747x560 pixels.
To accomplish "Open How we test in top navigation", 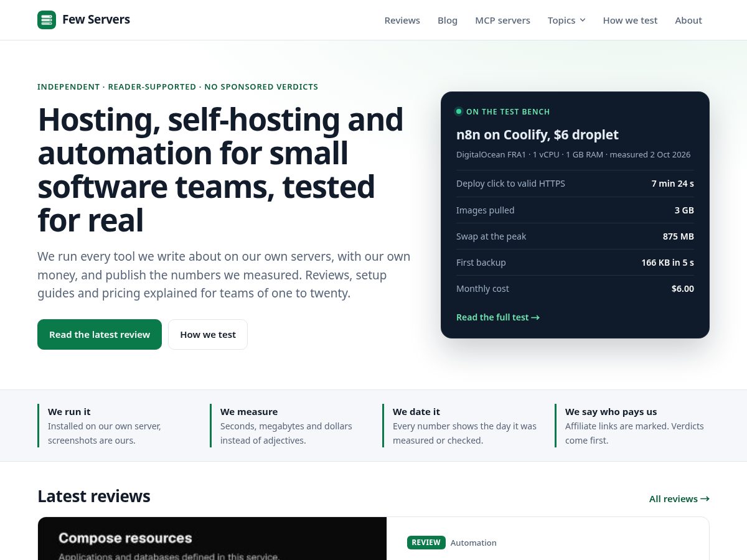I will click(630, 21).
